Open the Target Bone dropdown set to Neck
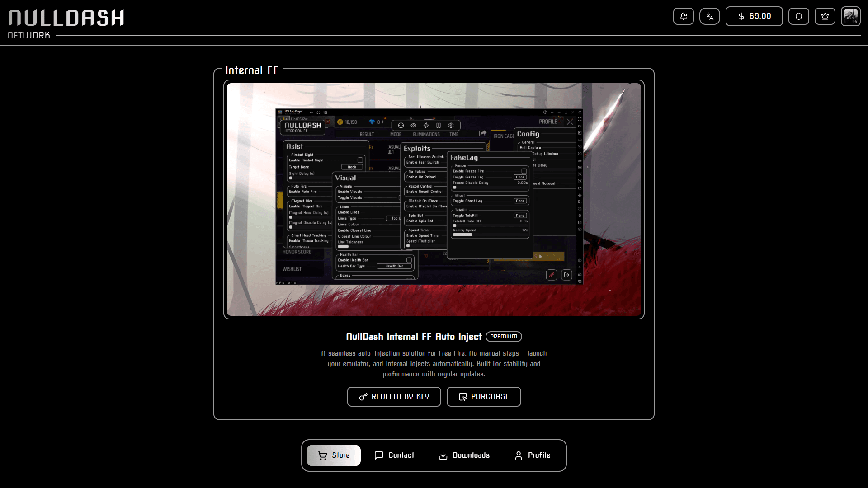 pyautogui.click(x=352, y=167)
